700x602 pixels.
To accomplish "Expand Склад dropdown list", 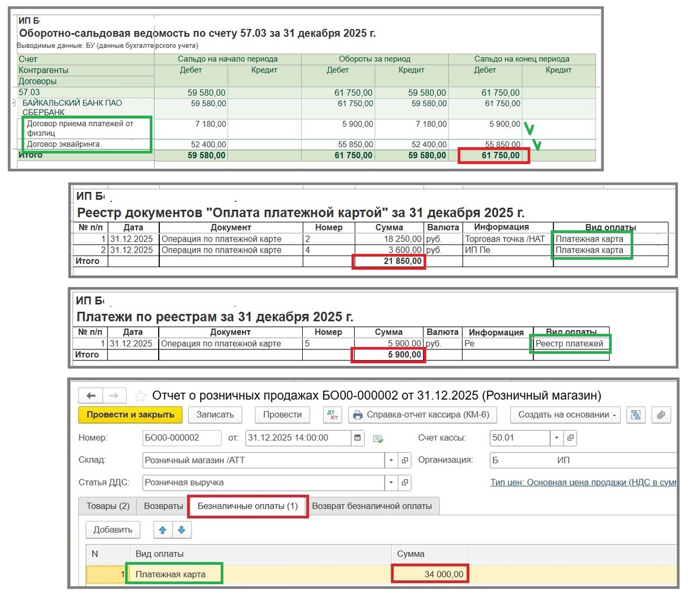I will click(391, 460).
